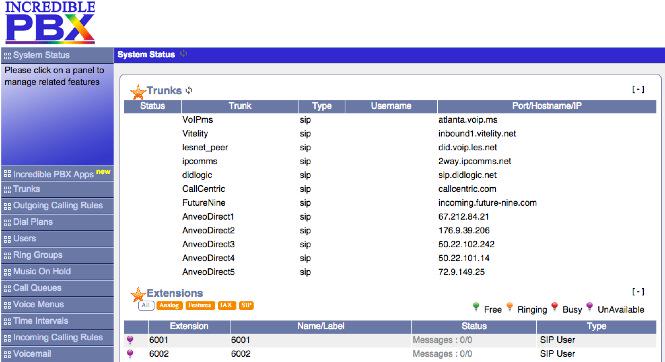Filter extensions by IAX
665x362 pixels.
[226, 305]
